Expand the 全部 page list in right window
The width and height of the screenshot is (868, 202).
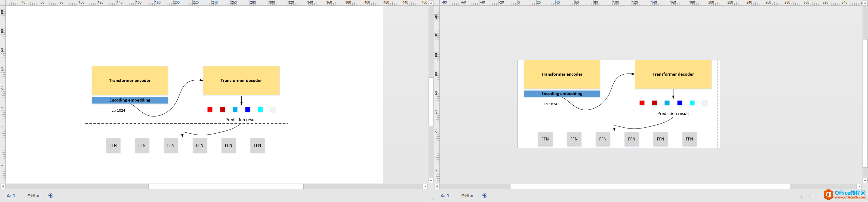coord(467,195)
